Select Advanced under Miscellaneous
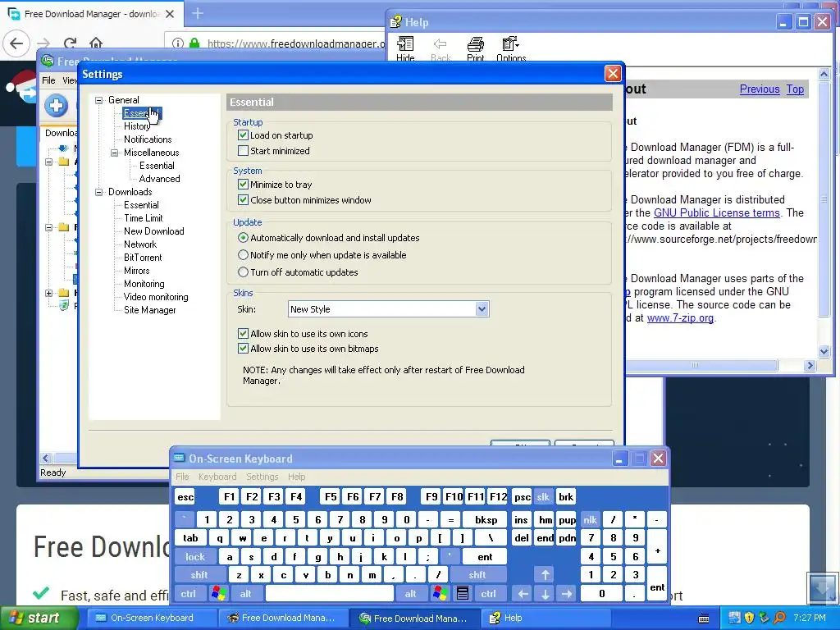Screen dimensions: 840x630 (x=160, y=179)
